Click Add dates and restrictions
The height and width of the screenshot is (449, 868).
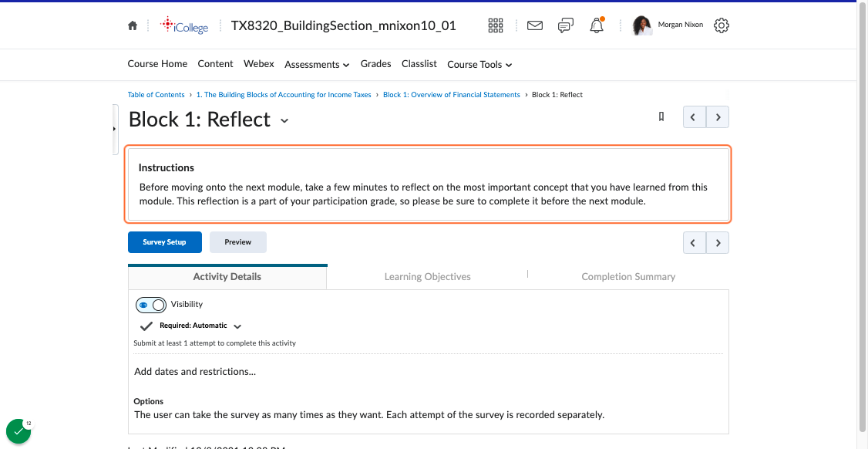pyautogui.click(x=195, y=371)
